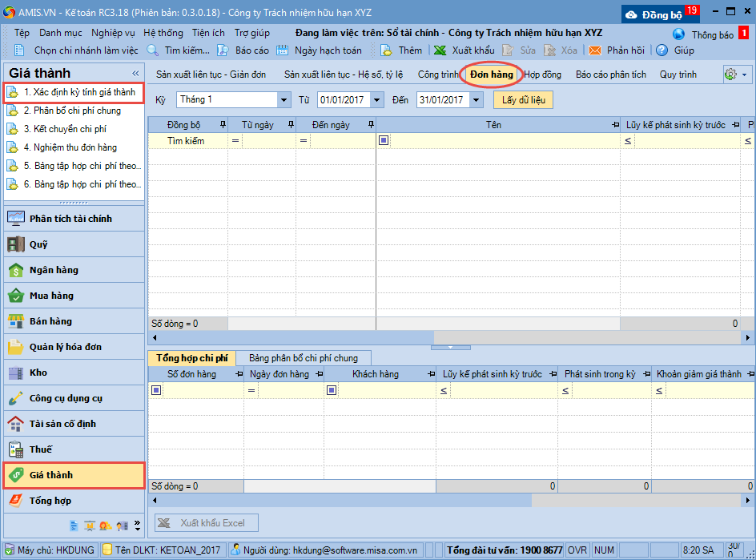Screen dimensions: 756x560
Task: Select 2. Phân bổ chi phí chung
Action: 72,111
